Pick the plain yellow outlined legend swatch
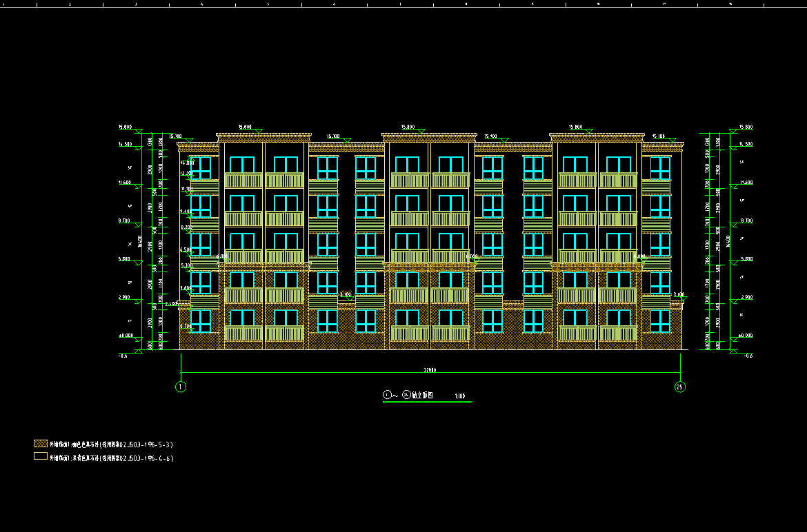 click(41, 456)
